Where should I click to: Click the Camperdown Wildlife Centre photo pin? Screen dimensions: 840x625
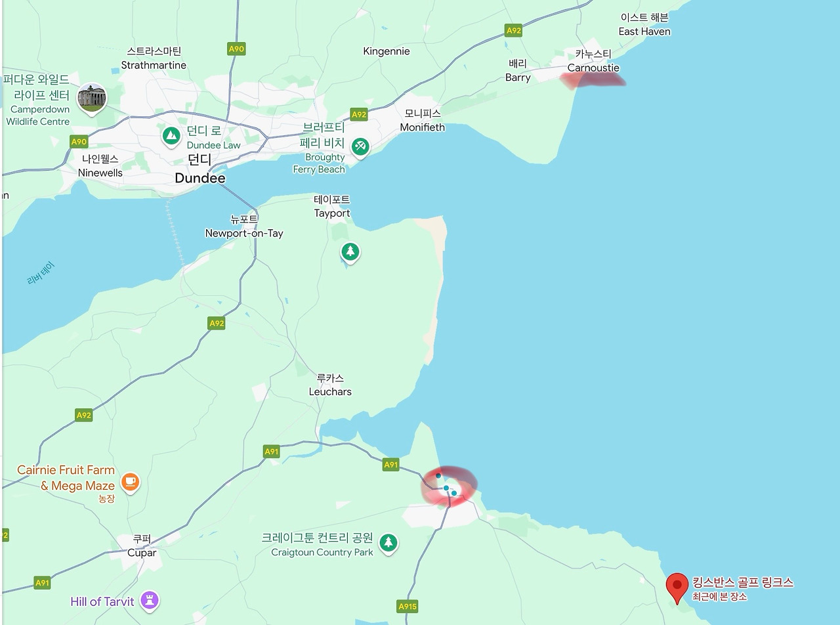92,98
